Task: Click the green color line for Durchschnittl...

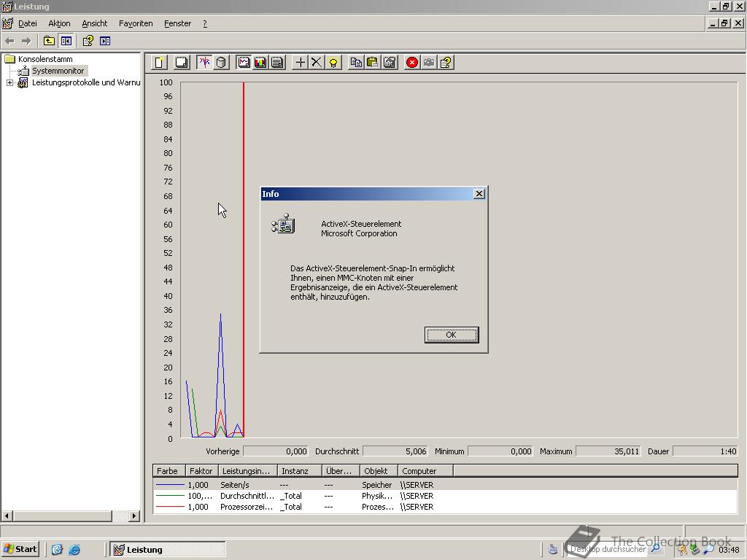Action: [170, 496]
